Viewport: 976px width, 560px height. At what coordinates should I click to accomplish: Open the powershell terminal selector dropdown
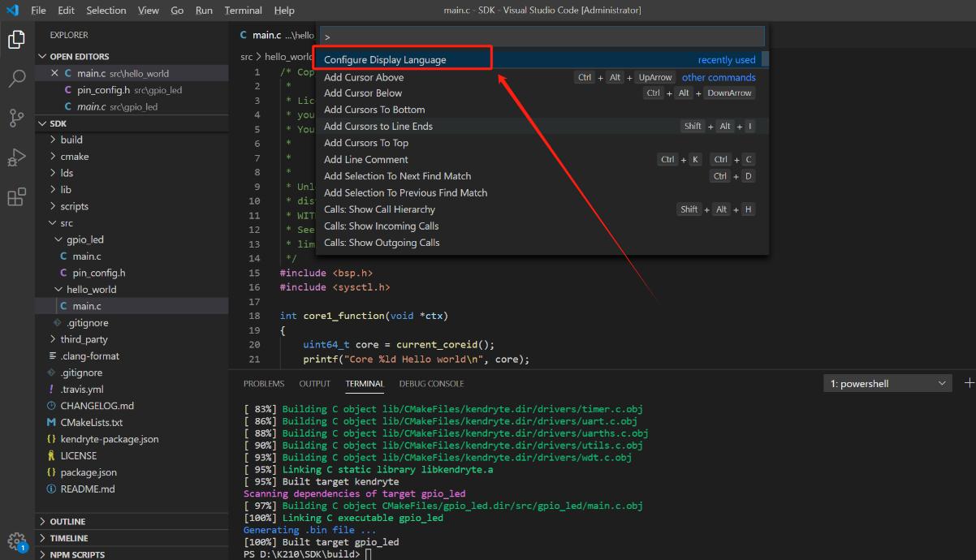(887, 383)
